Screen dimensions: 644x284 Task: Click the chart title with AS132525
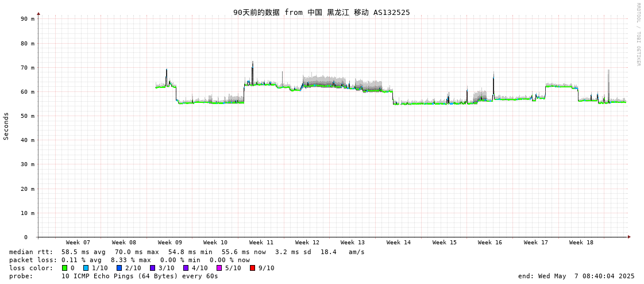click(322, 12)
